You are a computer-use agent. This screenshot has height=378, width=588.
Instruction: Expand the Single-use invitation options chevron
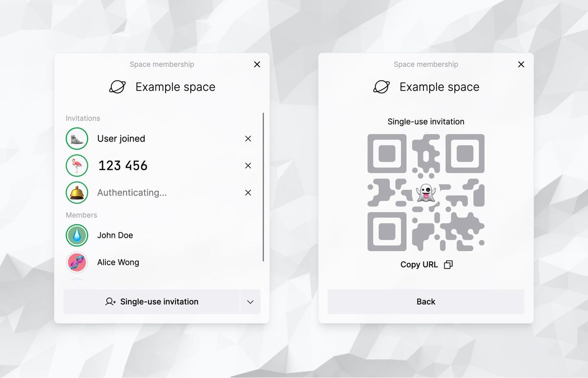(250, 302)
